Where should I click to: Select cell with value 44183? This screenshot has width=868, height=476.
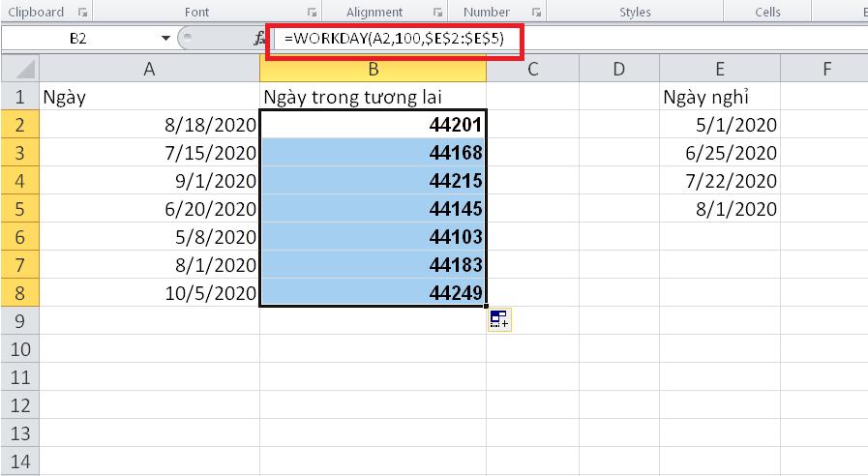[x=374, y=264]
